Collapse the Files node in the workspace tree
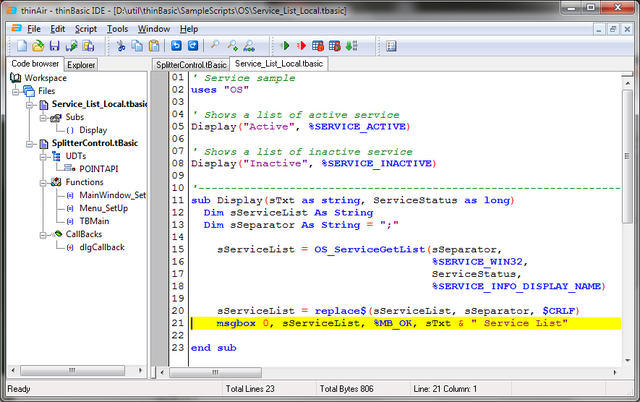The width and height of the screenshot is (640, 402). [x=16, y=91]
